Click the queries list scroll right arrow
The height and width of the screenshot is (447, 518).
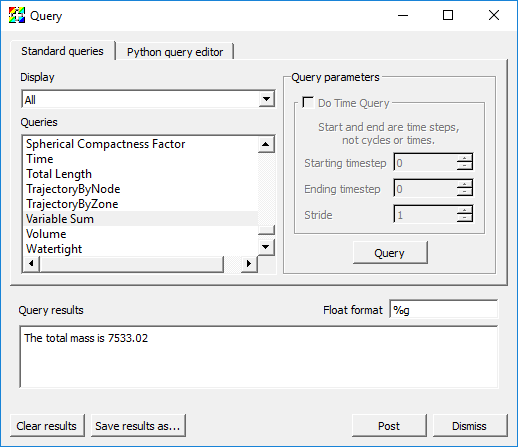pyautogui.click(x=249, y=264)
